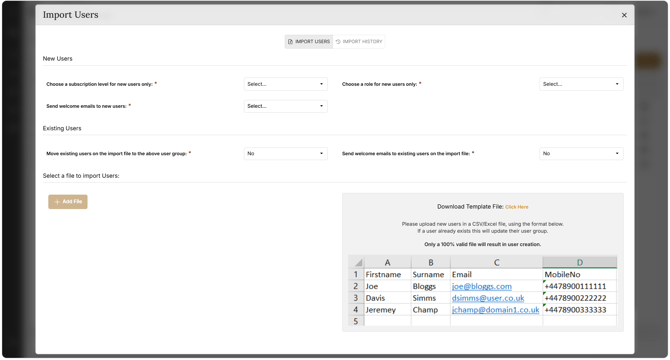Open the welcome emails to existing users dropdown
The image size is (670, 360).
tap(581, 153)
